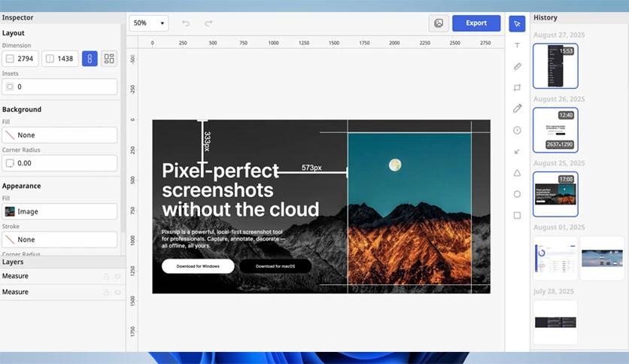Select the Triangle shape tool
Viewport: 629px width, 364px height.
click(517, 173)
